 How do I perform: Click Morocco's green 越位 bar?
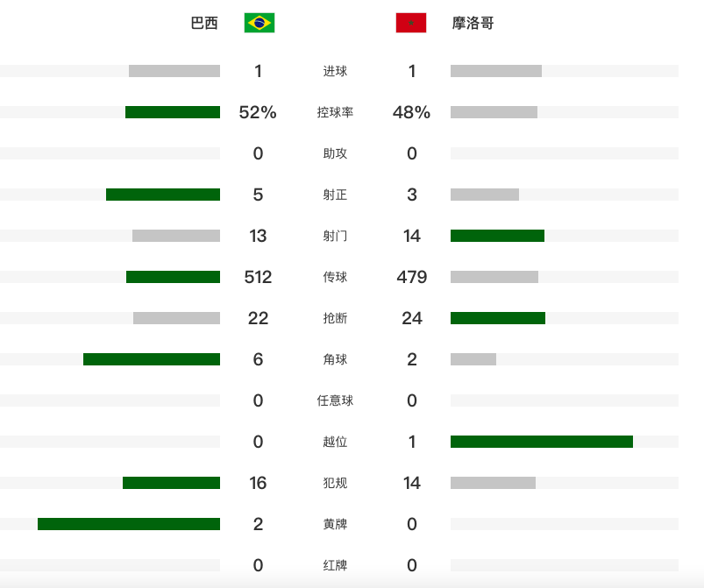coord(542,442)
